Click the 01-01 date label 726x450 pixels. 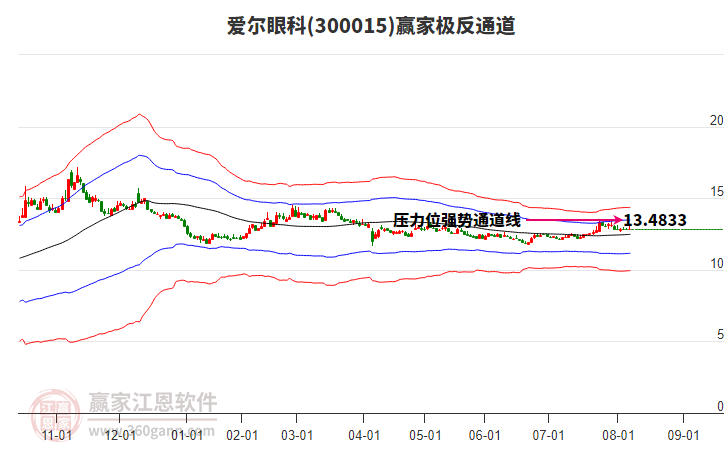click(x=187, y=436)
